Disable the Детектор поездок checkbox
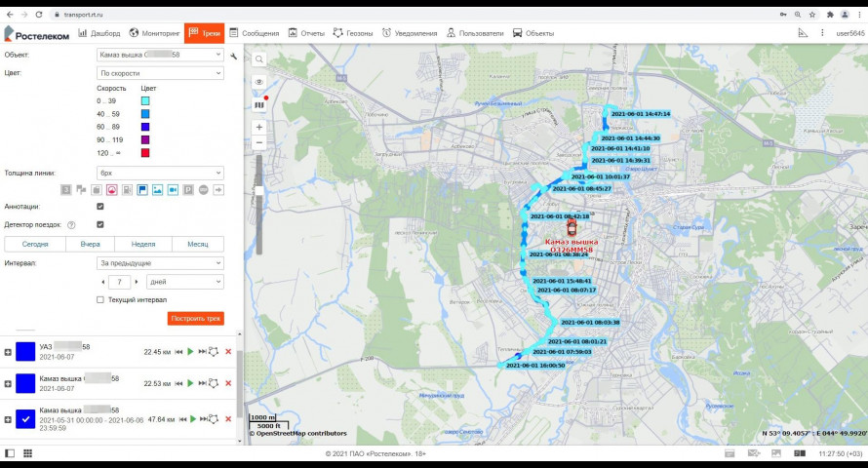This screenshot has height=468, width=868. 101,224
